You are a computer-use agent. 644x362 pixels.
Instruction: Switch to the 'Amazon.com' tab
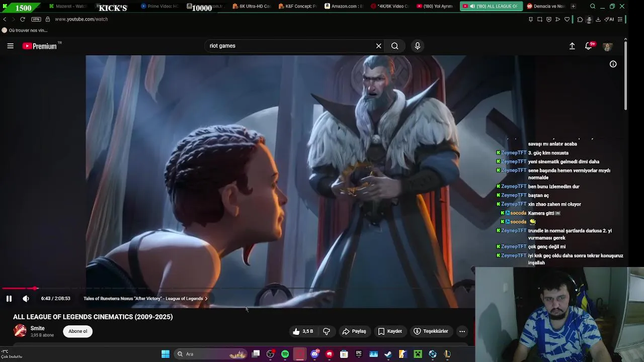[x=344, y=7]
